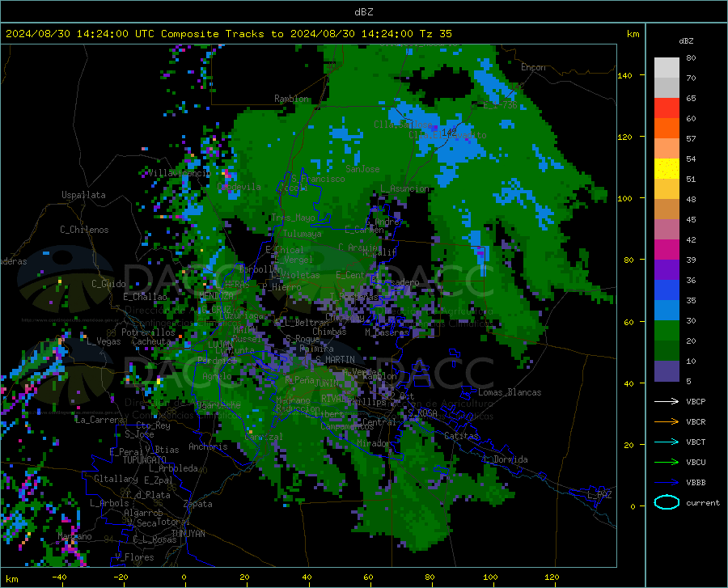Click the TUNUYAN place label
This screenshot has width=728, height=588.
click(x=188, y=534)
